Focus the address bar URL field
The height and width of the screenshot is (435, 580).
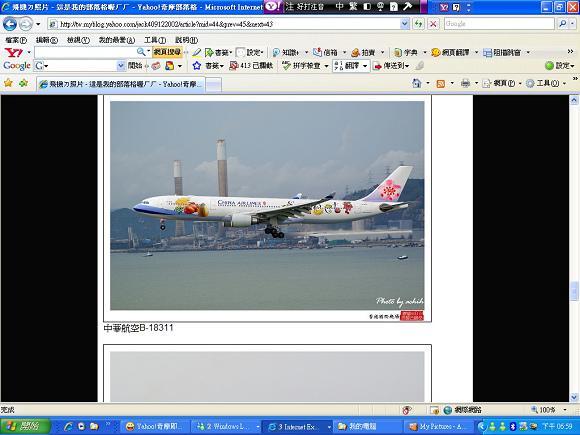pyautogui.click(x=224, y=24)
